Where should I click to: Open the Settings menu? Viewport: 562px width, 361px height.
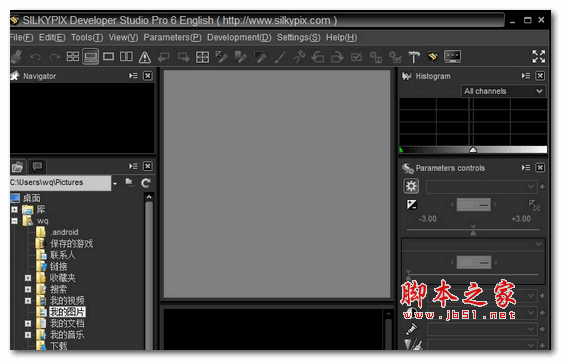pyautogui.click(x=299, y=38)
